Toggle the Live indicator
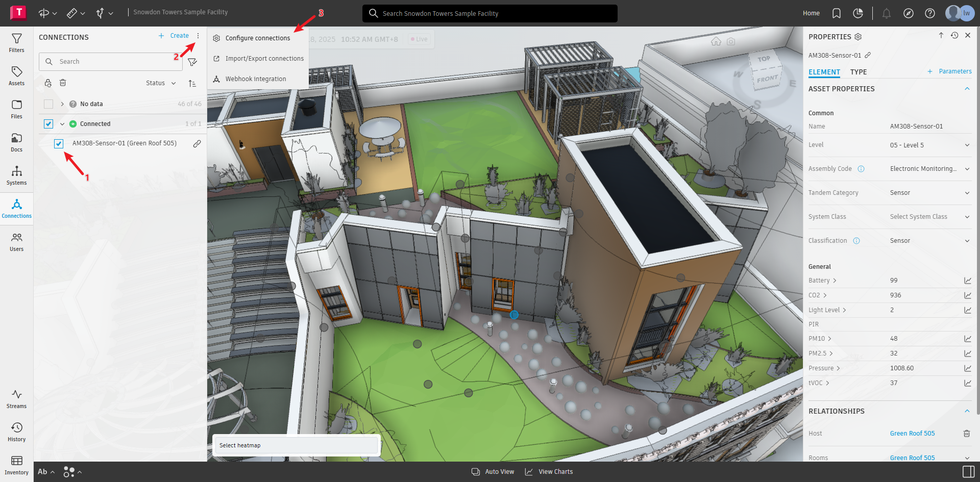The image size is (980, 482). 419,39
